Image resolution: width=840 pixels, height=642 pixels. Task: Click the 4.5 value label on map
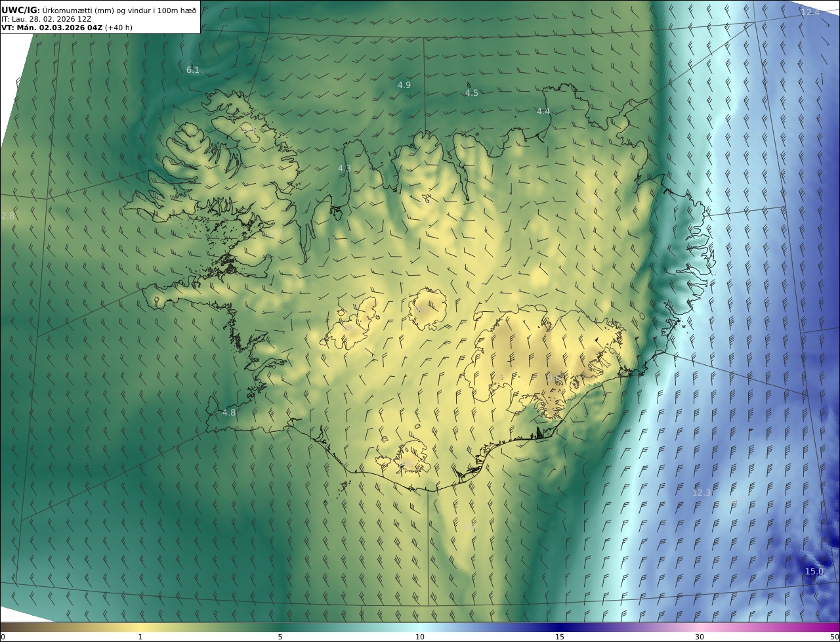[x=472, y=93]
